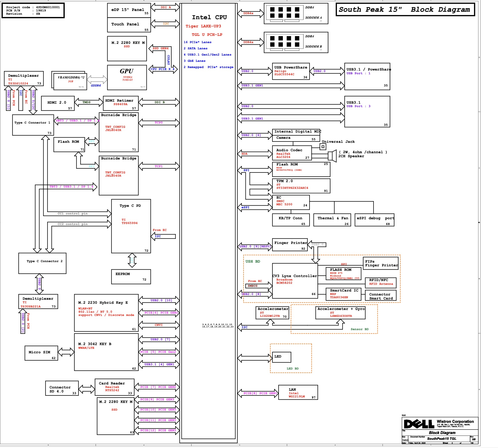Click the LED block inside LED BD

281,357
